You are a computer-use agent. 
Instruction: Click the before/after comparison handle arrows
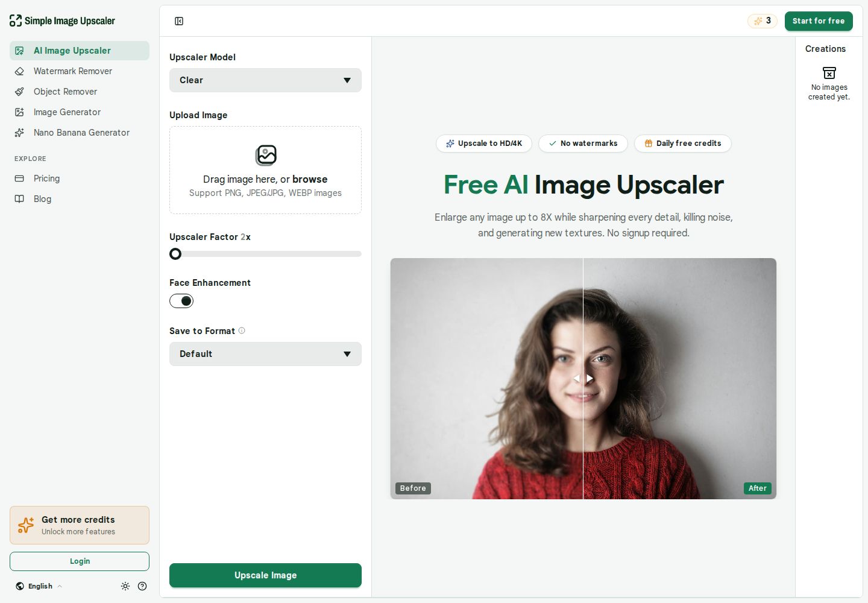(583, 378)
